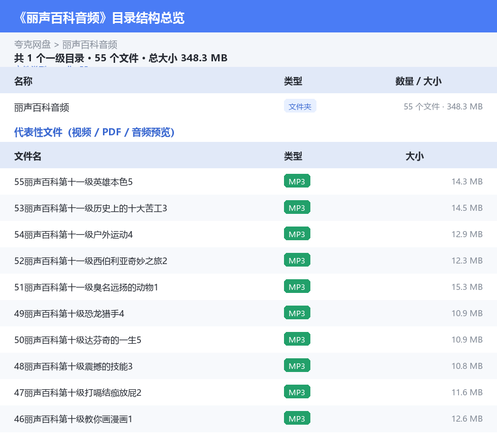Select file 53丽声百科第十一级历史上的十大苦工3

coord(91,208)
